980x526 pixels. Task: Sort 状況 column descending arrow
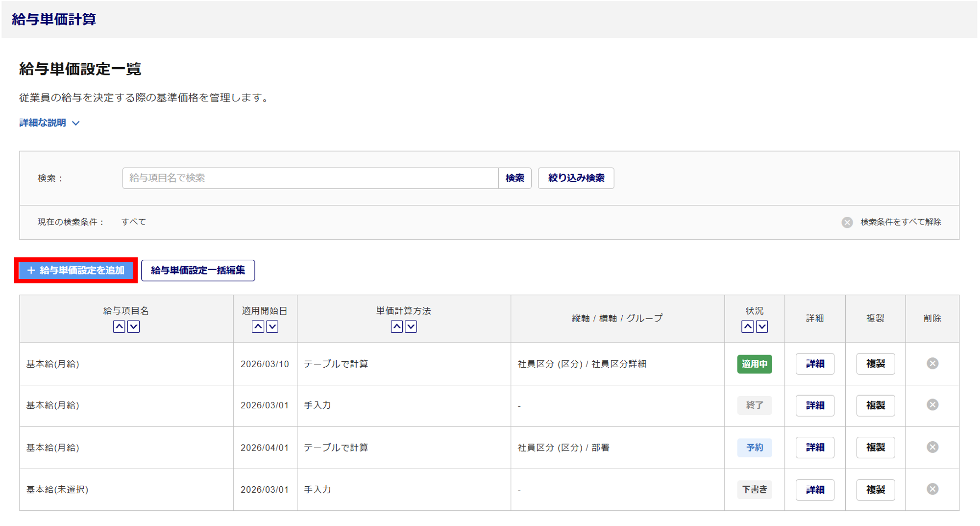coord(761,326)
